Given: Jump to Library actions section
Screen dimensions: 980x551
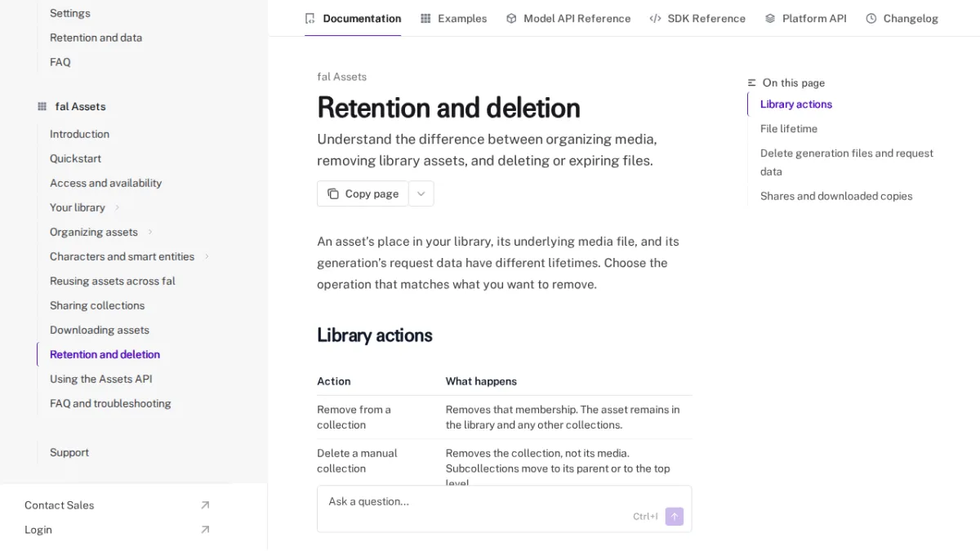Looking at the screenshot, I should (x=796, y=104).
